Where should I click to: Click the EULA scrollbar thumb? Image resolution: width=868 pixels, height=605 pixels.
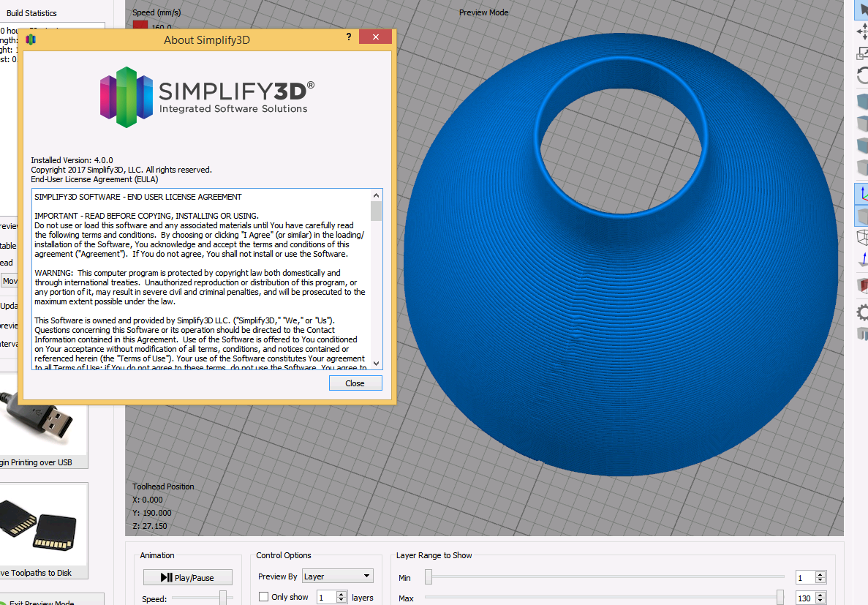[x=377, y=211]
